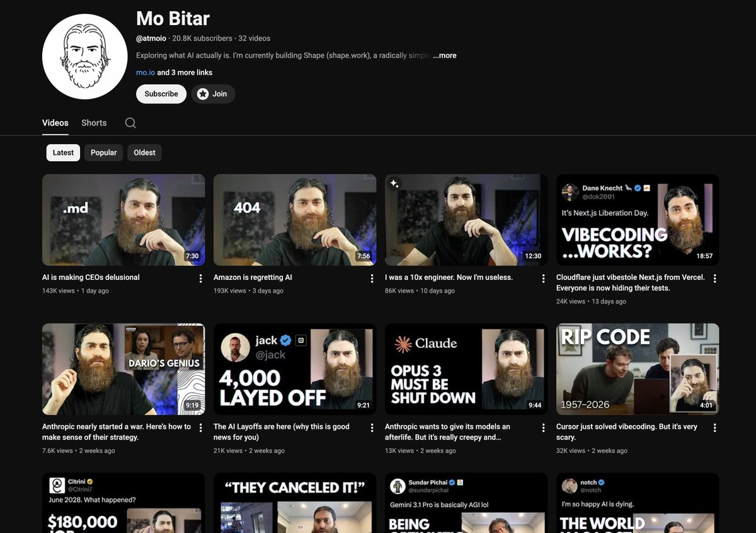Expand channel description with '...more'
756x533 pixels.
click(445, 55)
